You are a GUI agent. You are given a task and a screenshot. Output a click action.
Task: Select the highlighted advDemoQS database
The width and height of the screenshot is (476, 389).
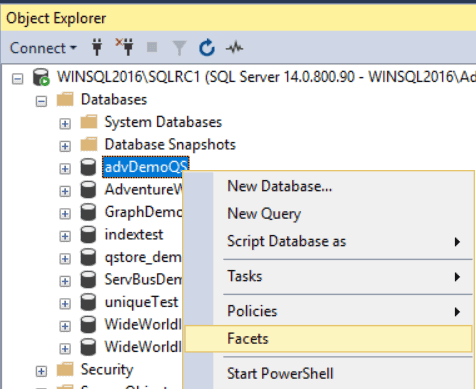pyautogui.click(x=146, y=167)
